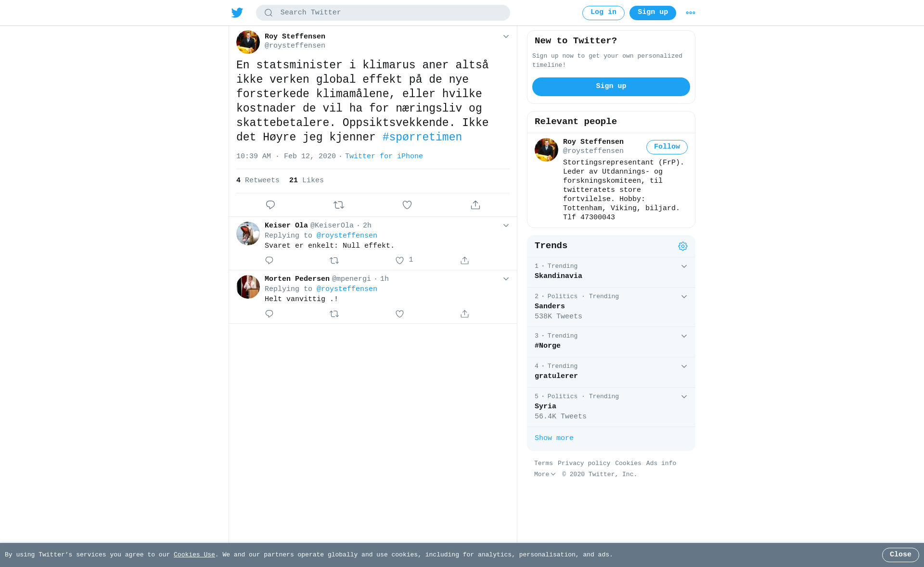This screenshot has width=924, height=567.
Task: Click the Log in button
Action: [603, 13]
